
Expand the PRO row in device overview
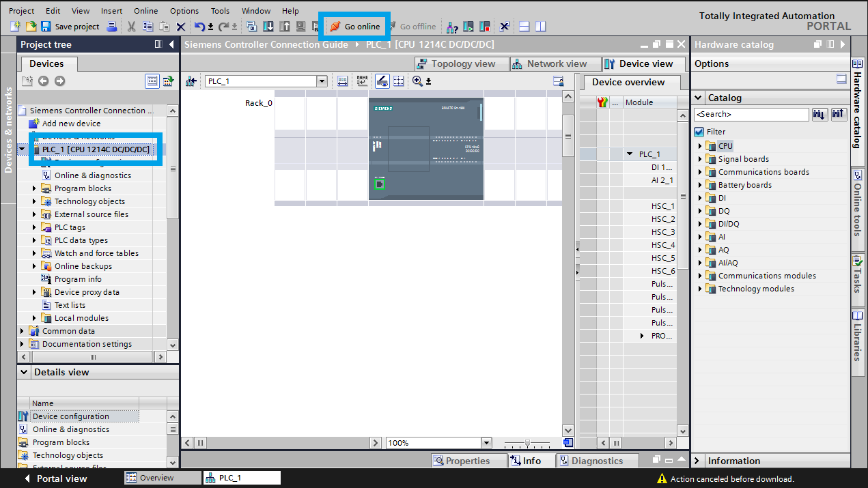[642, 336]
